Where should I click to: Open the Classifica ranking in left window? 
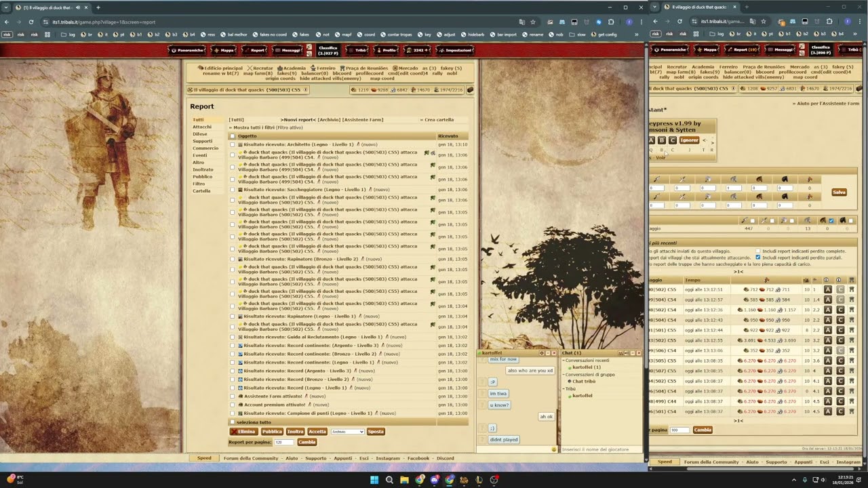328,49
